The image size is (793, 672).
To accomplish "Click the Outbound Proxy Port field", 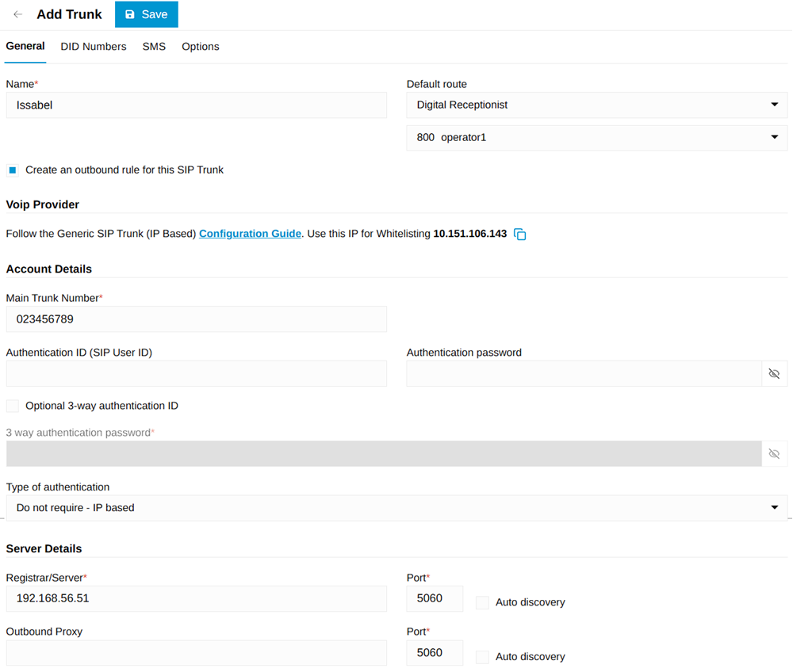I will tap(435, 653).
